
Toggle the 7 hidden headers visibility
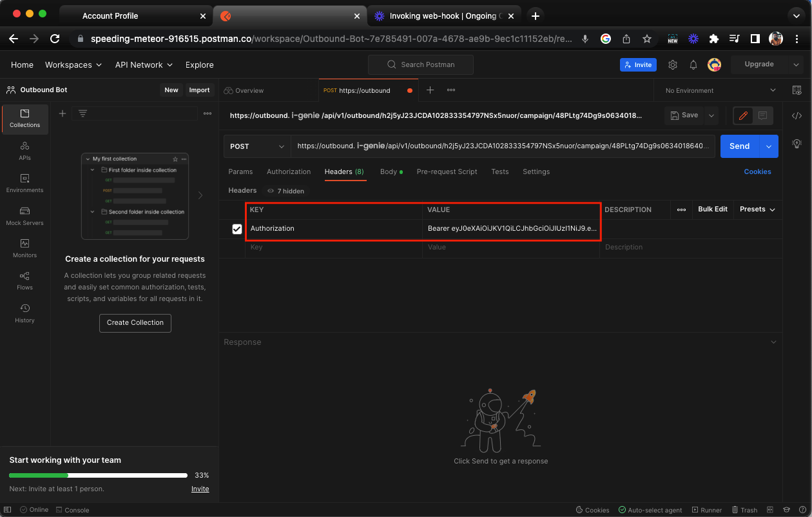285,191
